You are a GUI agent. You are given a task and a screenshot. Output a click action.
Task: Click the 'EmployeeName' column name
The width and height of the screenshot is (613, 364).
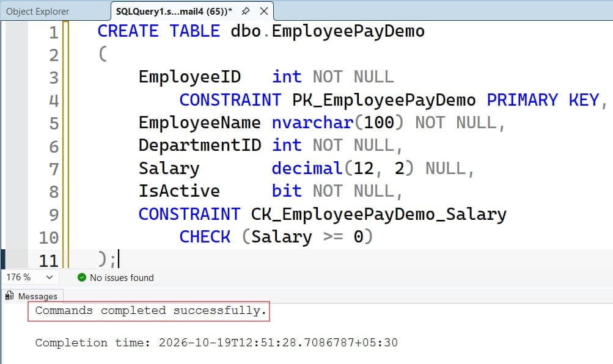tap(199, 123)
